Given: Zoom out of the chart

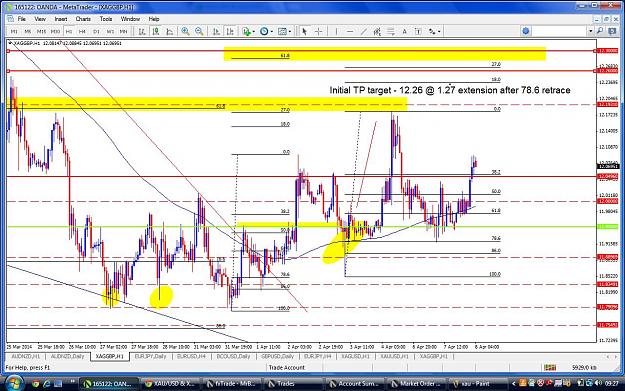Looking at the screenshot, I should pyautogui.click(x=199, y=31).
